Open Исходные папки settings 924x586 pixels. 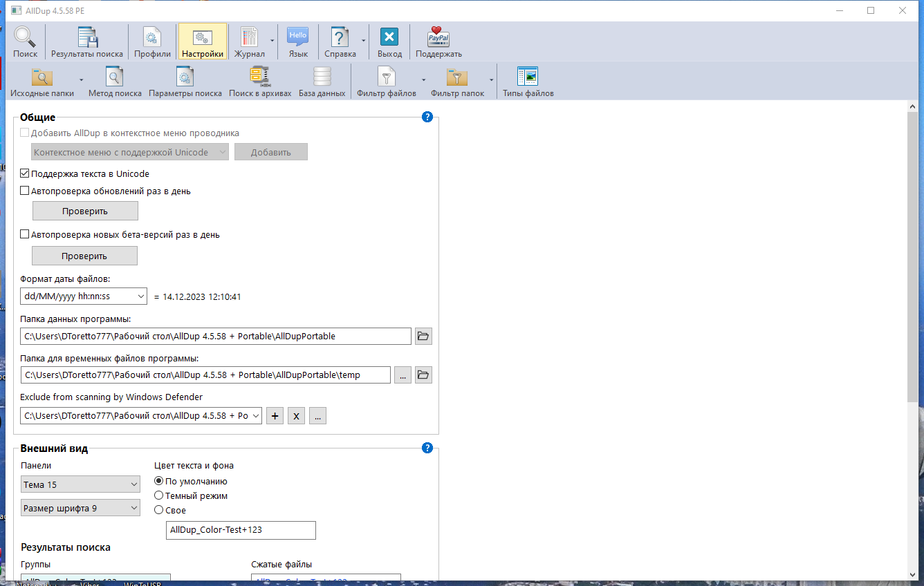(x=42, y=82)
